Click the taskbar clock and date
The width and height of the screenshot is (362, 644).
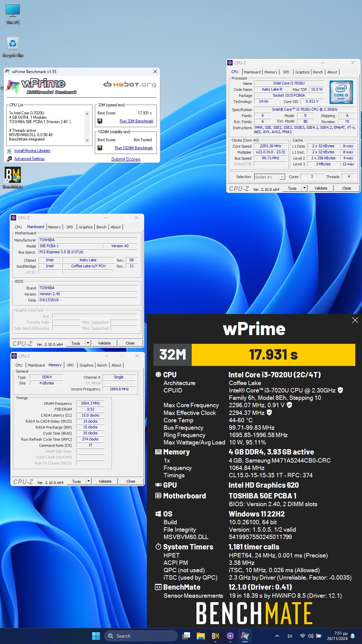(x=337, y=636)
